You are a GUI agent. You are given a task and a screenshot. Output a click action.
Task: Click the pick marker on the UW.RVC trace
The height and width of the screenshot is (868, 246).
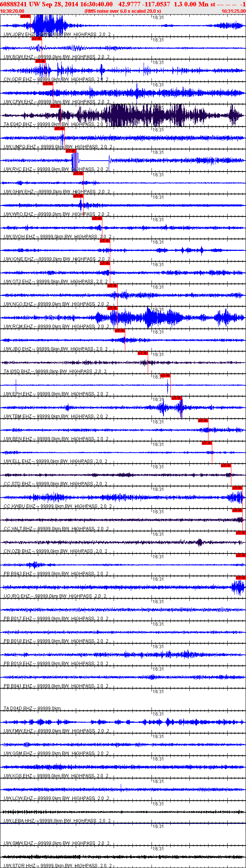click(x=71, y=151)
